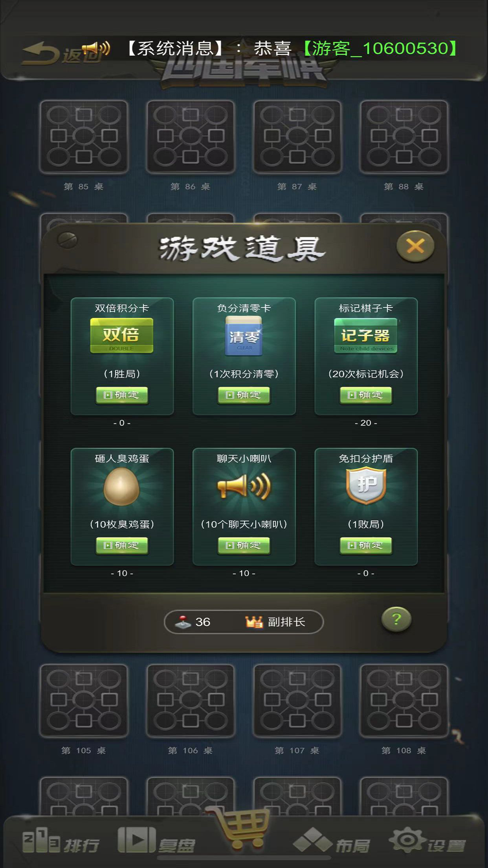Confirm the 负分清零卡 with 确定
Viewport: 488px width, 868px height.
(x=244, y=395)
